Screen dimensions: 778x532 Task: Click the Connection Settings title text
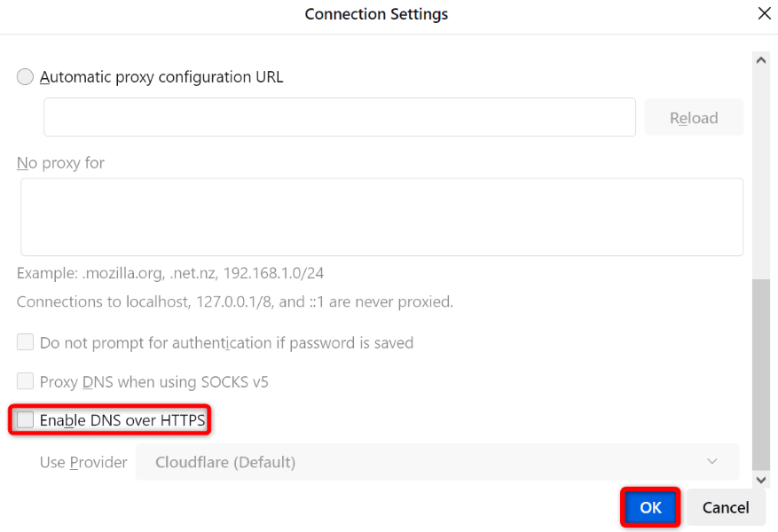tap(376, 14)
